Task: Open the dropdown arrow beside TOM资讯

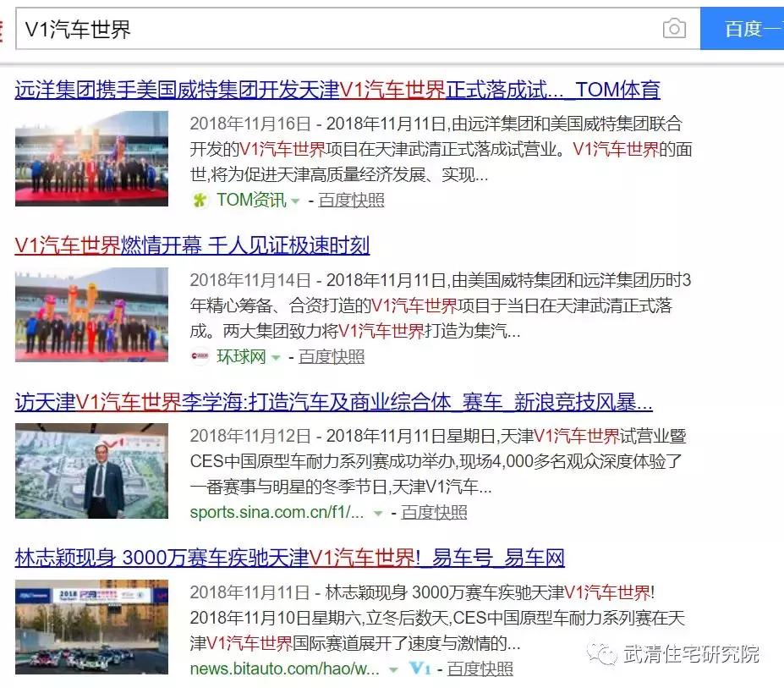Action: (293, 202)
